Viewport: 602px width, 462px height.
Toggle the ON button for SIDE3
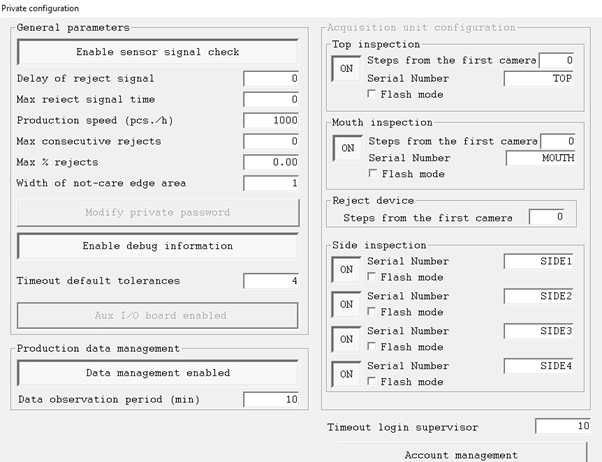click(347, 339)
